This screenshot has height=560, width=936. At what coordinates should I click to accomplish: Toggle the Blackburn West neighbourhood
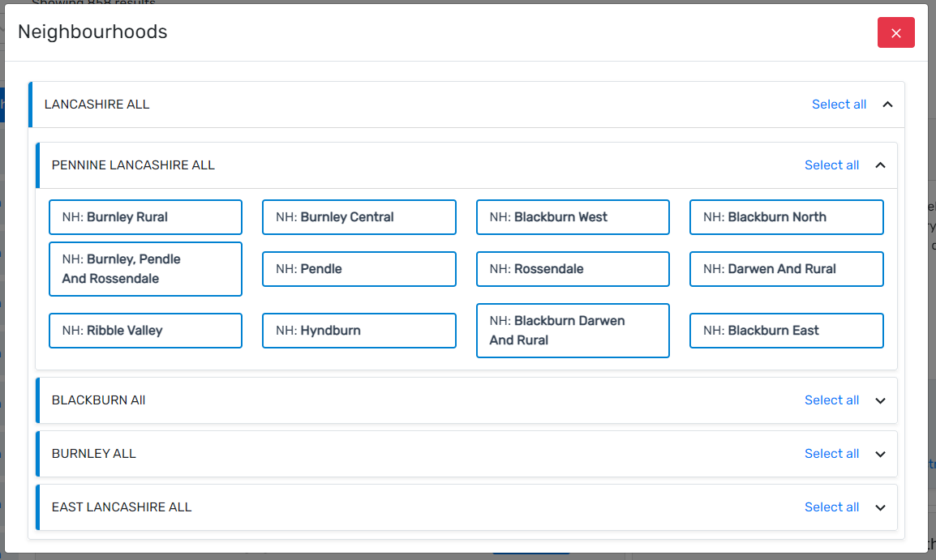pyautogui.click(x=573, y=217)
